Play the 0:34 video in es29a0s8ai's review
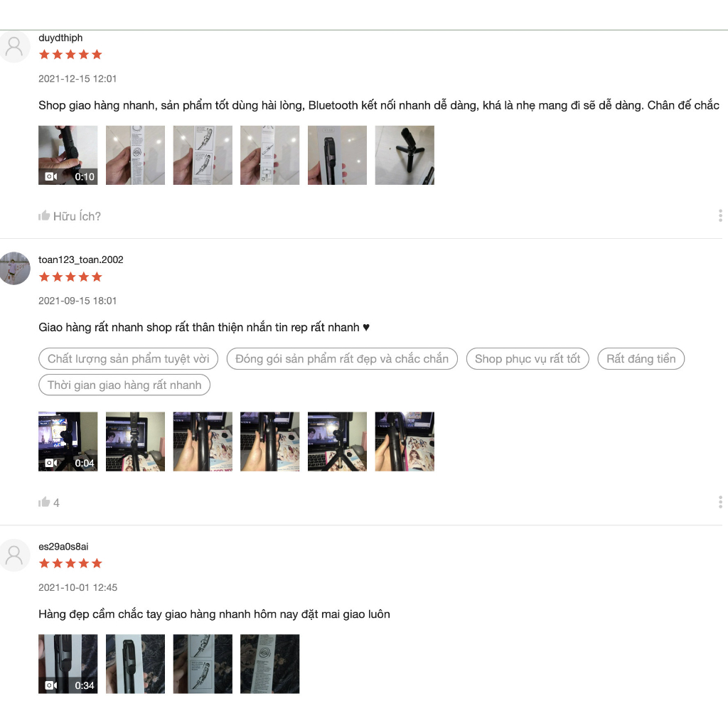 click(x=68, y=664)
